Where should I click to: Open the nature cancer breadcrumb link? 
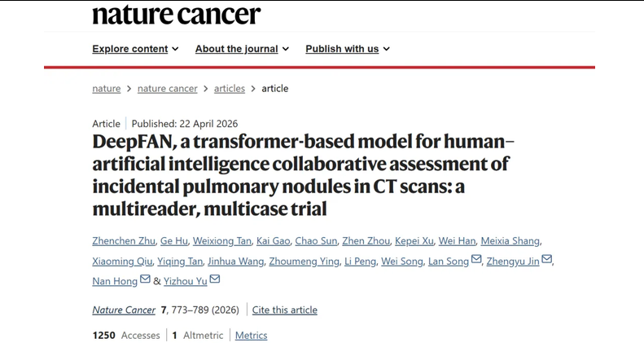coord(167,88)
